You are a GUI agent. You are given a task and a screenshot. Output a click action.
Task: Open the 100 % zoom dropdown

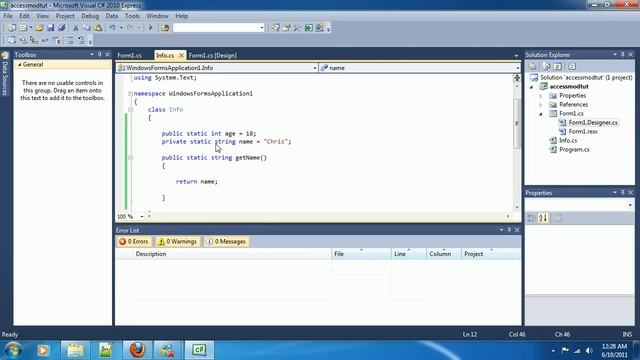(142, 216)
